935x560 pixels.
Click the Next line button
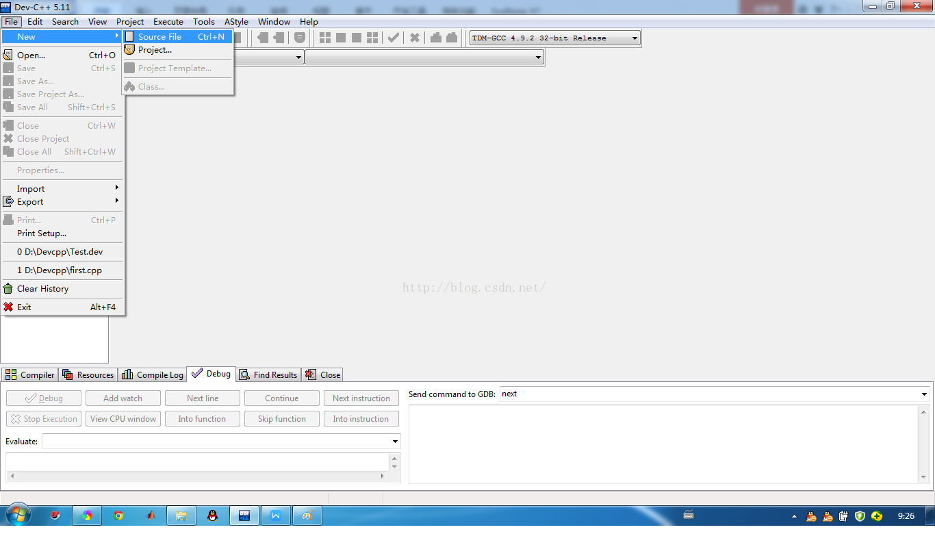pos(203,398)
